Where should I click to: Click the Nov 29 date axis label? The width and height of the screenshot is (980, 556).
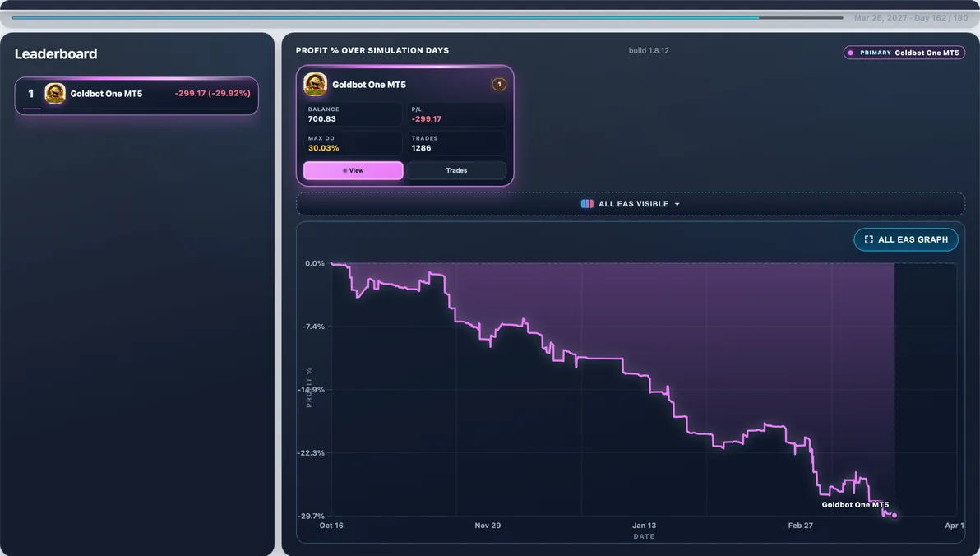(x=488, y=526)
